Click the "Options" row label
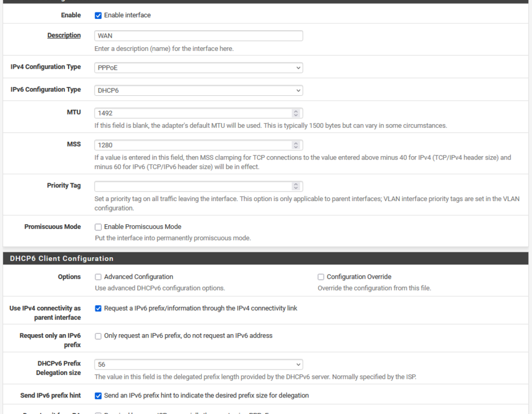The width and height of the screenshot is (532, 414). pos(69,277)
